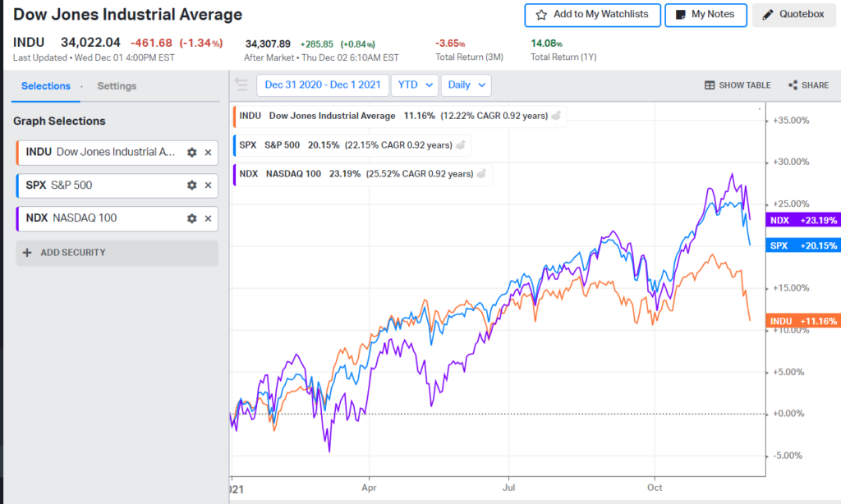This screenshot has height=504, width=841.
Task: Click Add to My Watchlists button
Action: 592,15
